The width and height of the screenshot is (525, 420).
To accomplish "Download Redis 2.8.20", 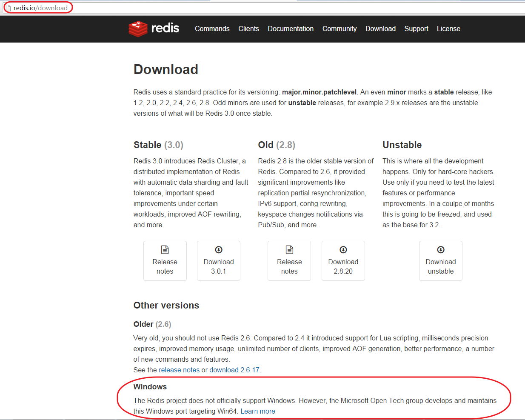I will click(x=343, y=261).
